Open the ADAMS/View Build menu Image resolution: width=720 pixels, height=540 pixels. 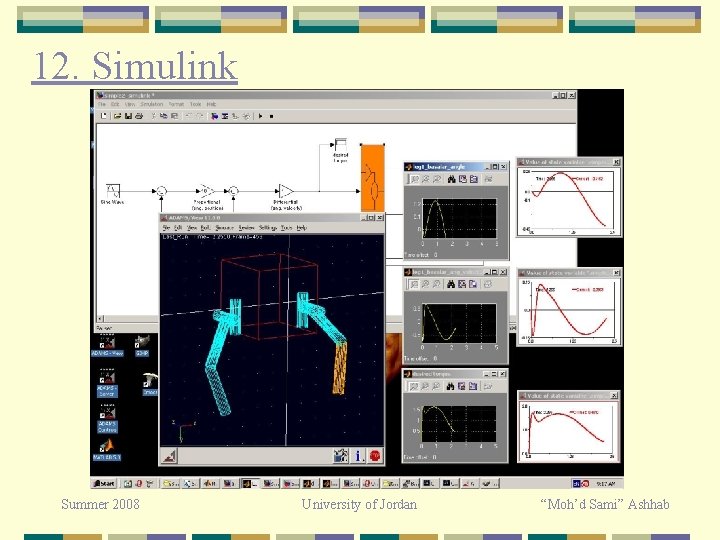(x=206, y=227)
